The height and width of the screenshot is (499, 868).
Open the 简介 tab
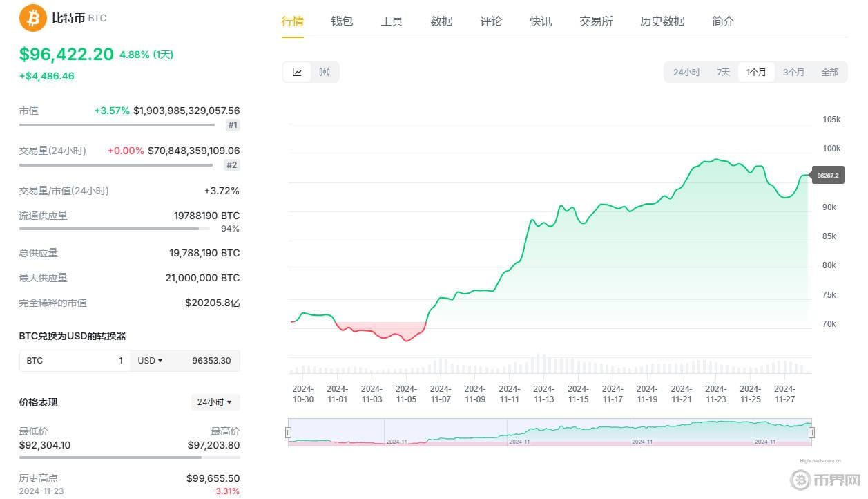tap(723, 21)
